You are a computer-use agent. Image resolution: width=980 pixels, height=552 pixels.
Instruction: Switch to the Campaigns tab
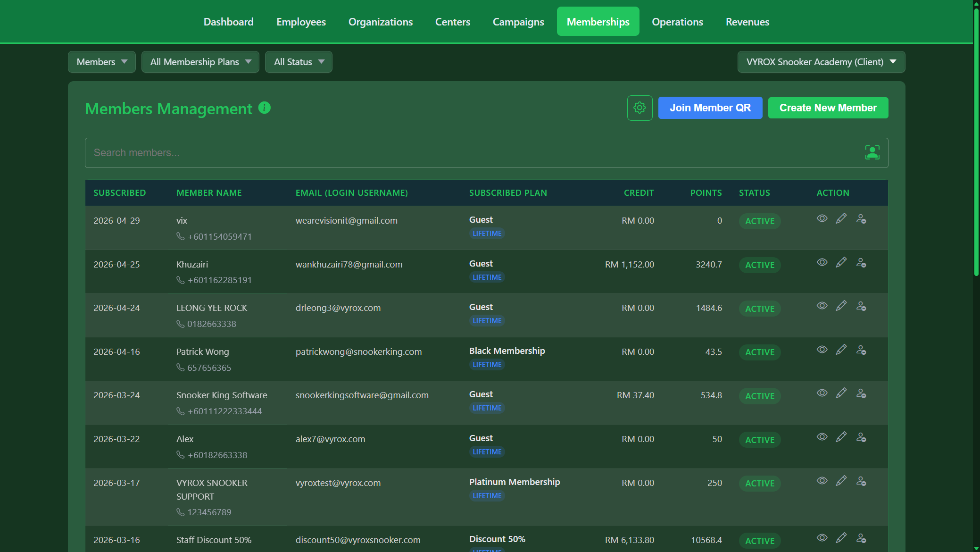tap(518, 22)
